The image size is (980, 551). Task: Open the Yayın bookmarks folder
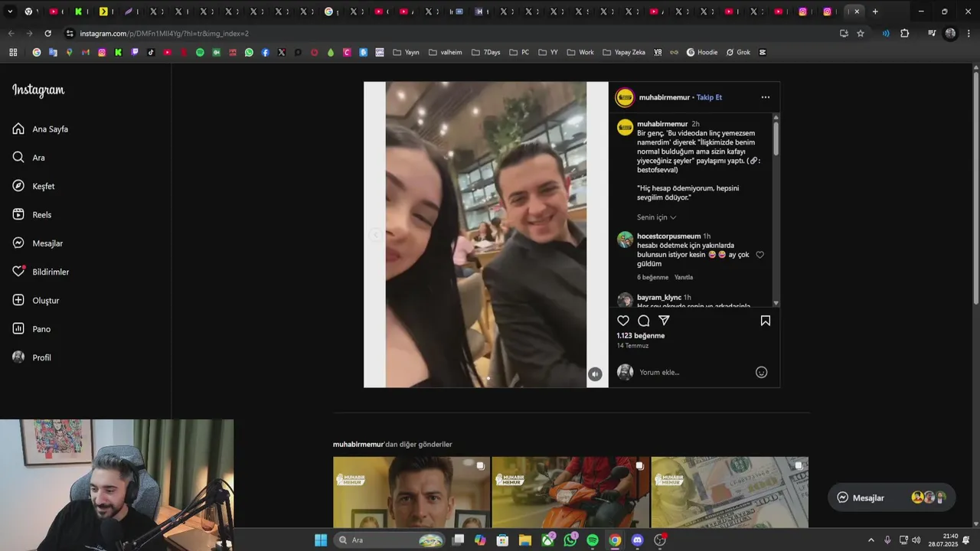tap(406, 52)
